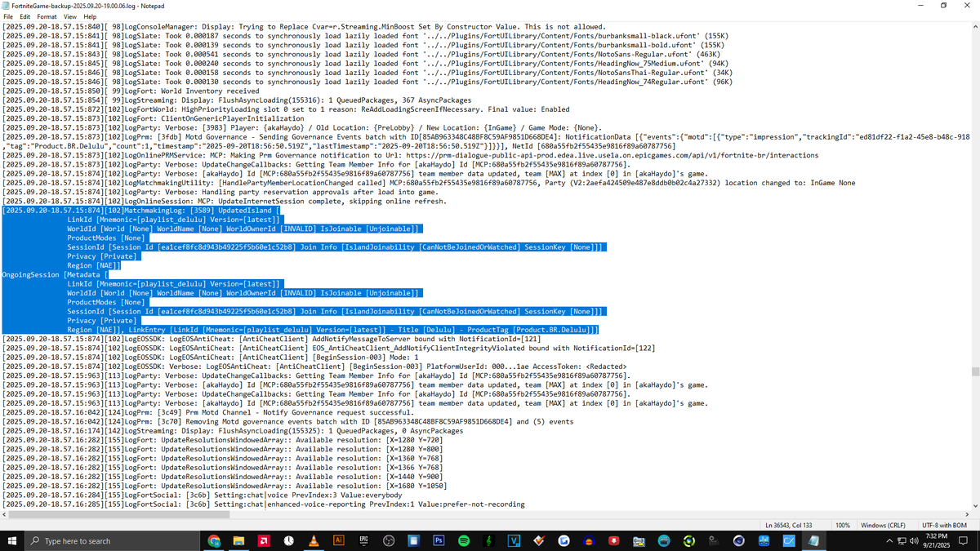This screenshot has height=551, width=980.
Task: Click the NotoSansThai-Regular.ufont log line
Action: [367, 73]
